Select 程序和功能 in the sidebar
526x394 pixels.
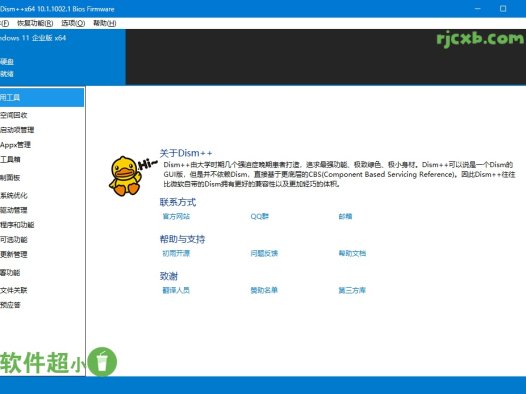tap(17, 225)
